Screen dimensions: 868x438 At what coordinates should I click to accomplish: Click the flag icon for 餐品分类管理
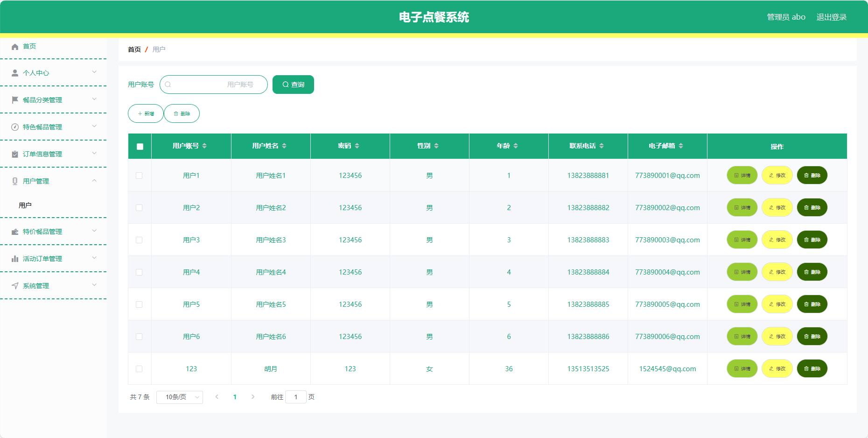click(15, 100)
